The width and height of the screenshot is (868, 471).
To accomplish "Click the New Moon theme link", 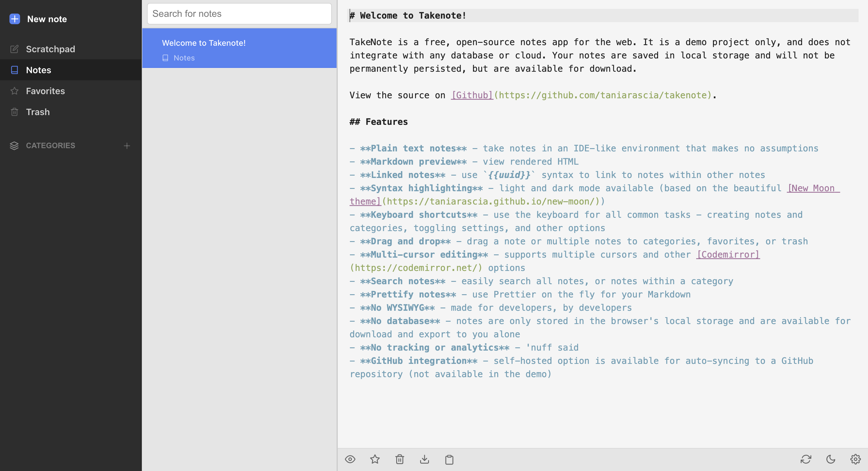I will [x=813, y=188].
